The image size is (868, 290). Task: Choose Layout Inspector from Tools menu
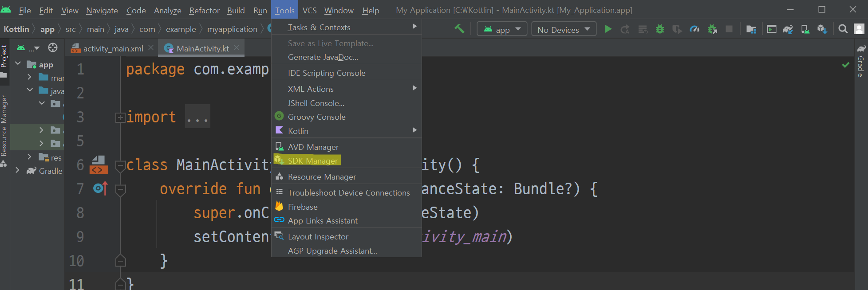pyautogui.click(x=318, y=237)
